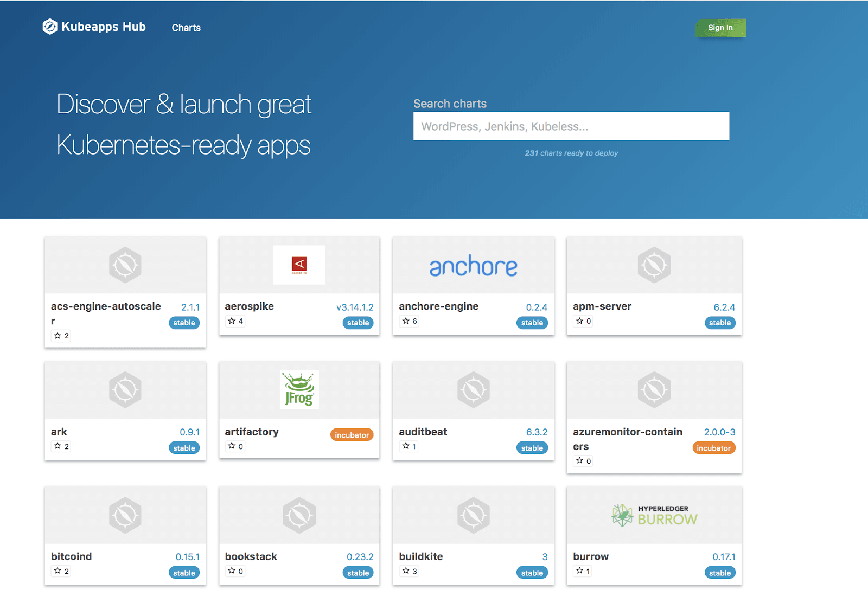Open the Charts navigation menu item
This screenshot has width=868, height=596.
186,28
